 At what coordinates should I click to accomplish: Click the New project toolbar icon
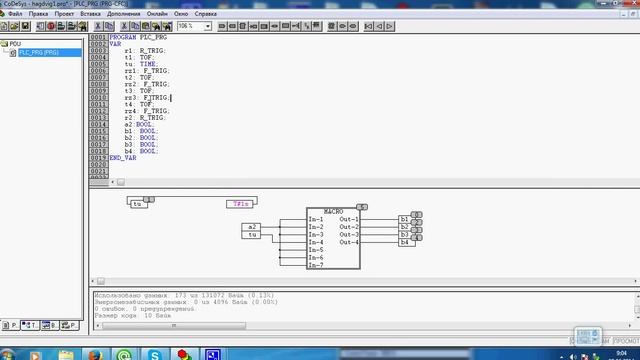[4, 26]
